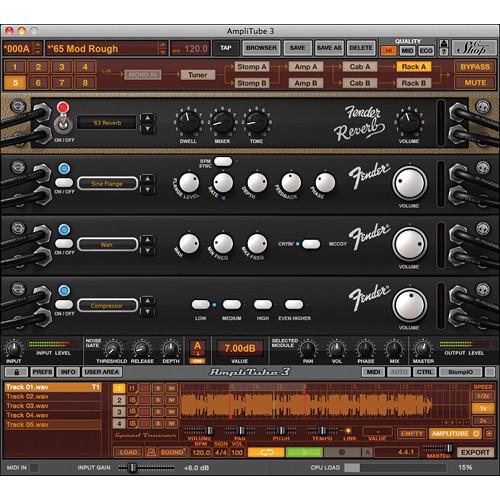The width and height of the screenshot is (500, 500).
Task: Click the up arrow beside Compressor selector
Action: tap(147, 301)
